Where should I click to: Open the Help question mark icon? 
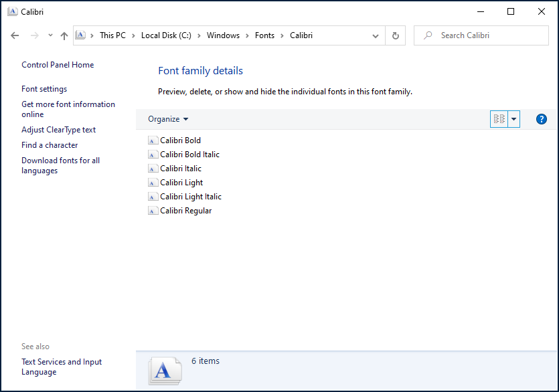(542, 119)
